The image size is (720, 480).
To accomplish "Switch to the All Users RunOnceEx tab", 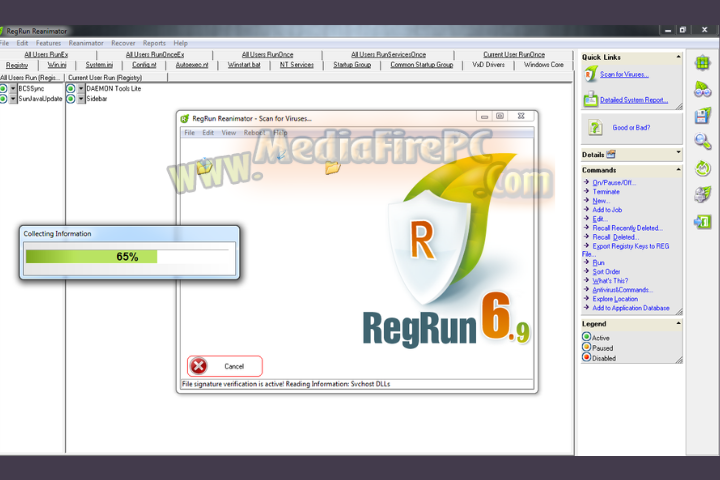I will pos(155,55).
